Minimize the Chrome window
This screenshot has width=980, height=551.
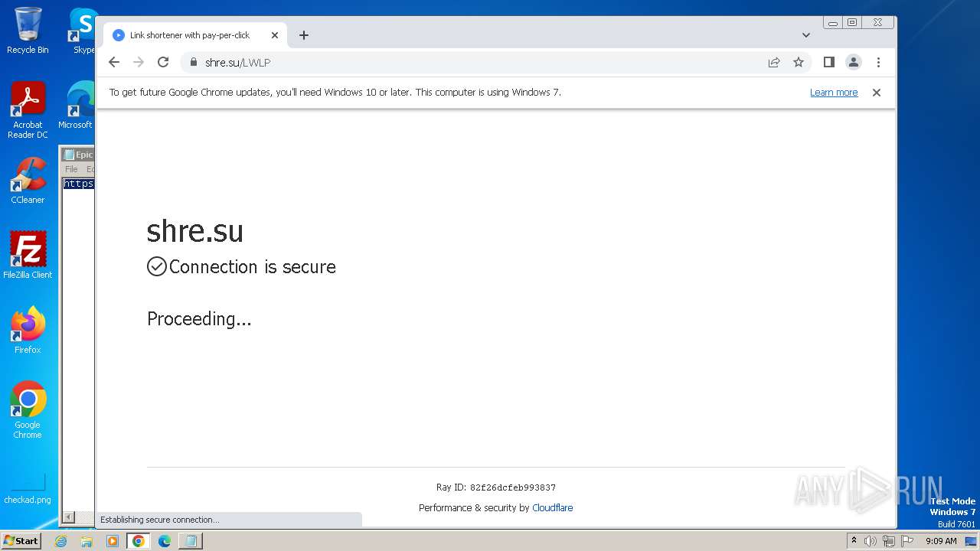[833, 23]
